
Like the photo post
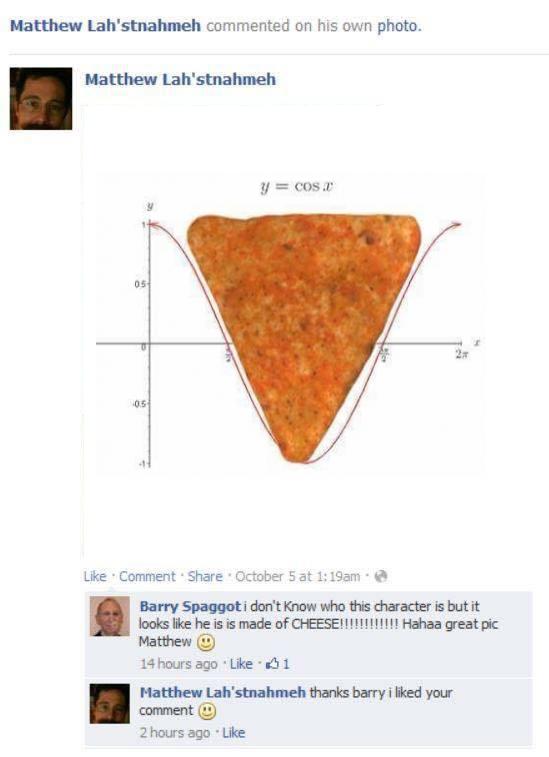pos(95,576)
